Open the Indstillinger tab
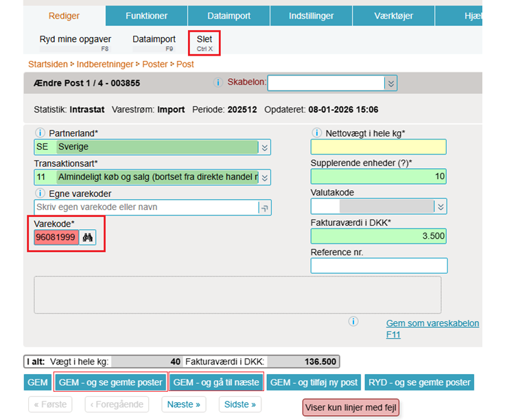Screen dimensions: 505x420 point(311,16)
